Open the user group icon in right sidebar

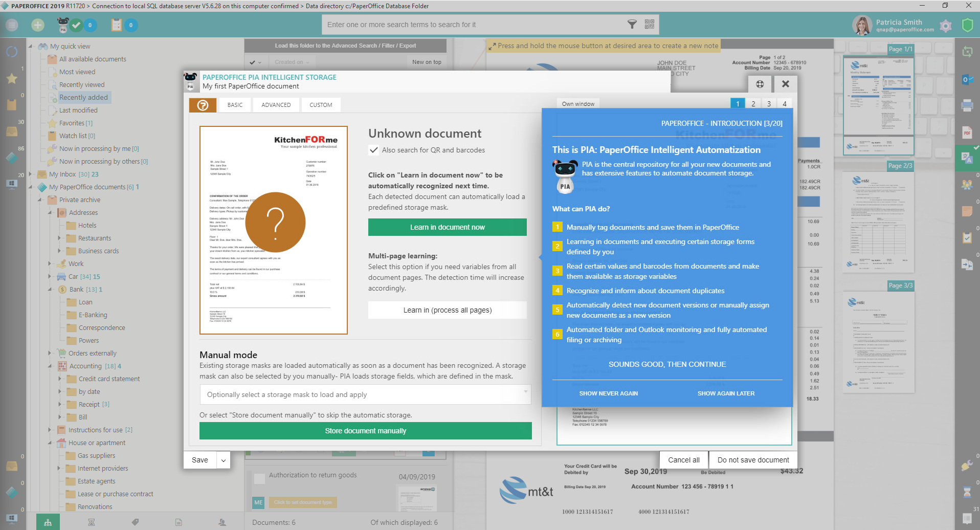(x=967, y=185)
